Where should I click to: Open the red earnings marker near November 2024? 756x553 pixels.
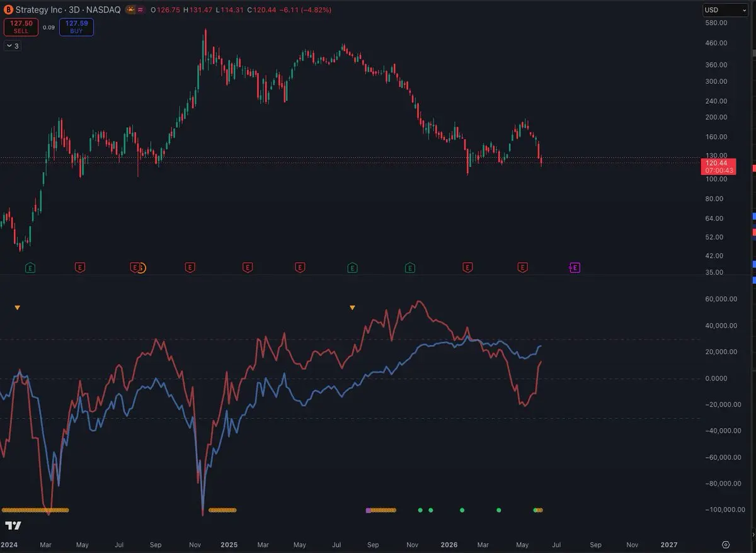(x=190, y=268)
